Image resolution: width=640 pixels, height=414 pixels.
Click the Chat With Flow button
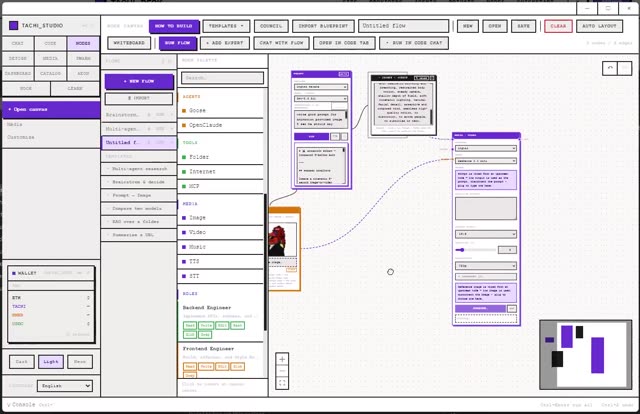click(281, 43)
